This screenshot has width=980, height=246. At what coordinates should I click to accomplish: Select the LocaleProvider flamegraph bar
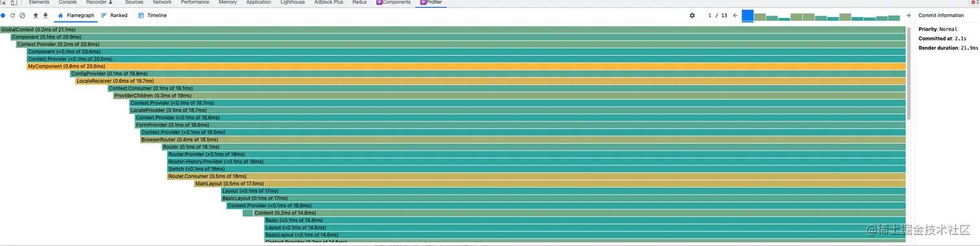(517, 110)
